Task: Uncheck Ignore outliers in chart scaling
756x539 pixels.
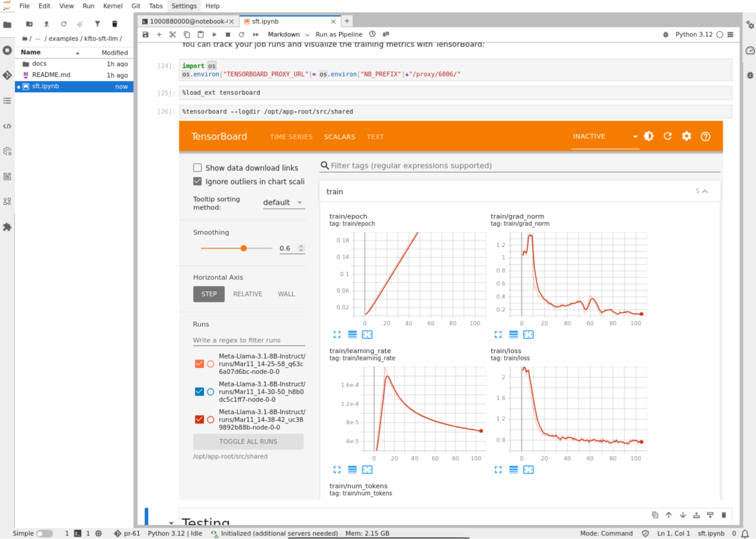Action: 197,181
